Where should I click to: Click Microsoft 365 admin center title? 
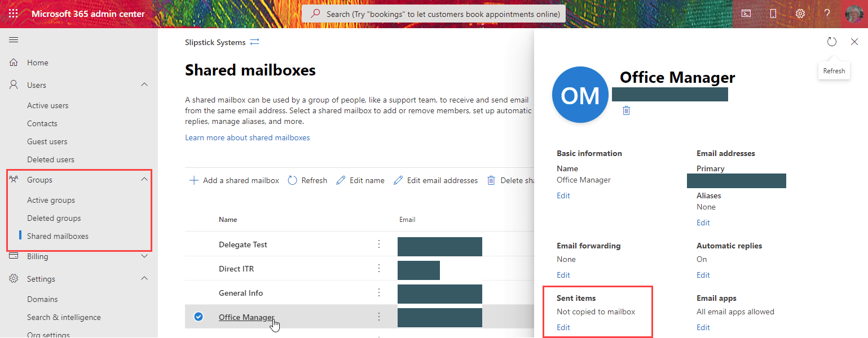pos(88,14)
